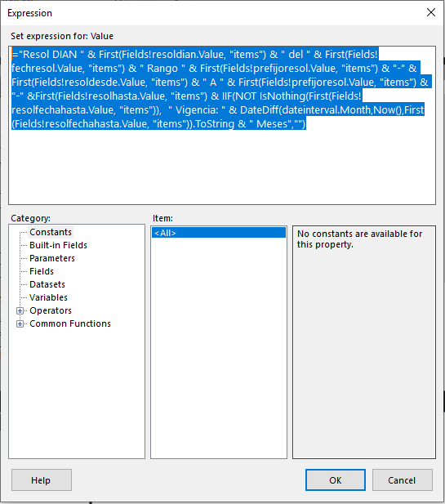Click the 'Set expression for: Value' label
This screenshot has height=504, width=445.
[x=62, y=36]
